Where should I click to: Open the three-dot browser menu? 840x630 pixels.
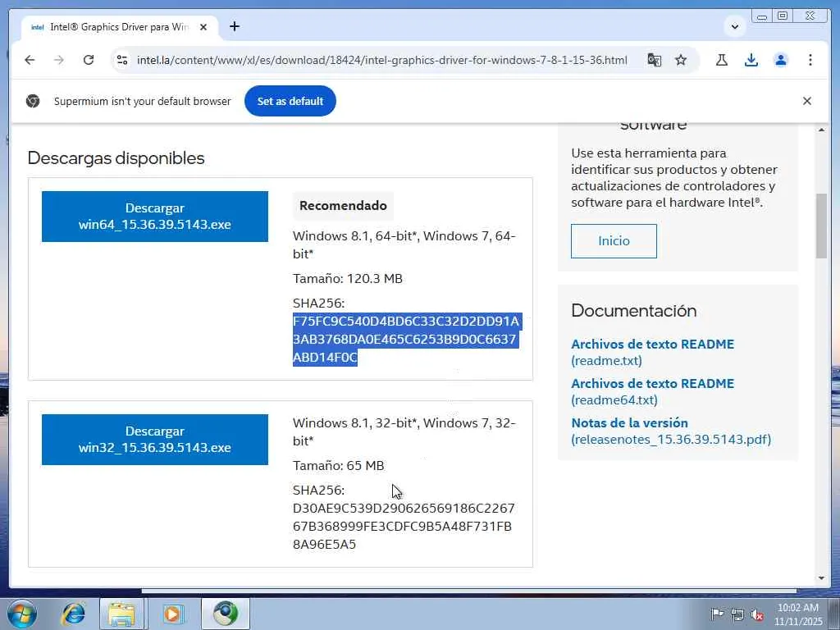click(810, 60)
